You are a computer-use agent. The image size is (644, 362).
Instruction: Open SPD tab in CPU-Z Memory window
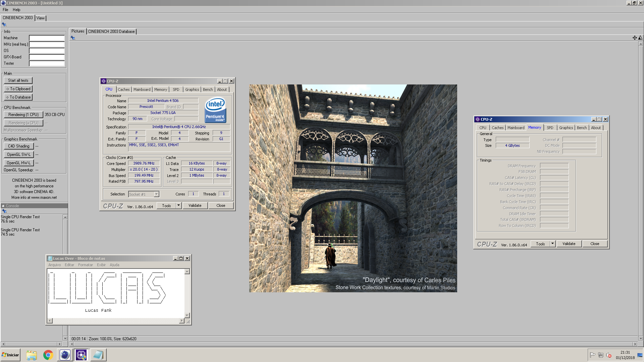pos(550,128)
